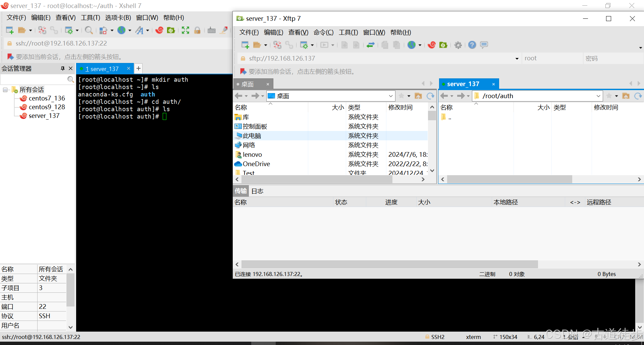Click the open folder icon in Xftp toolbar
644x345 pixels.
point(257,45)
